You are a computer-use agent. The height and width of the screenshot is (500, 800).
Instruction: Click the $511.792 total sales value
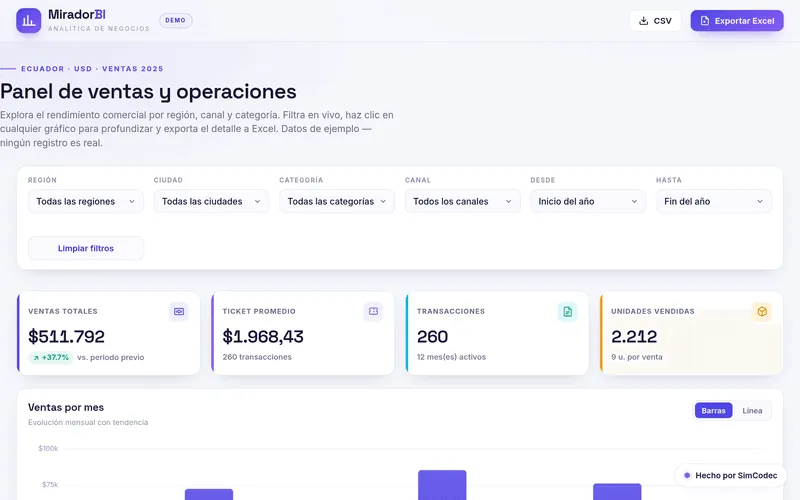[x=66, y=337]
